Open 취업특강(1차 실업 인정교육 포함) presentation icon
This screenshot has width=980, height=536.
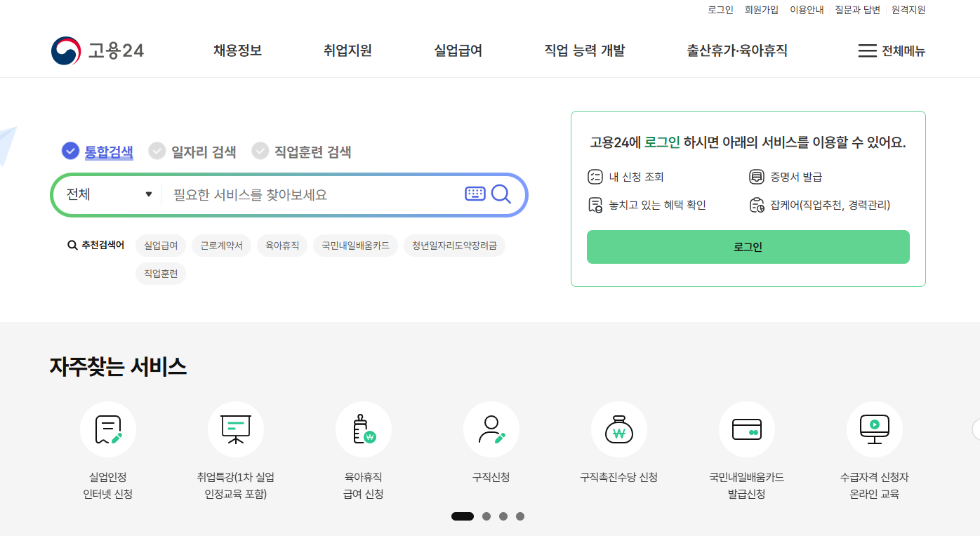point(236,429)
